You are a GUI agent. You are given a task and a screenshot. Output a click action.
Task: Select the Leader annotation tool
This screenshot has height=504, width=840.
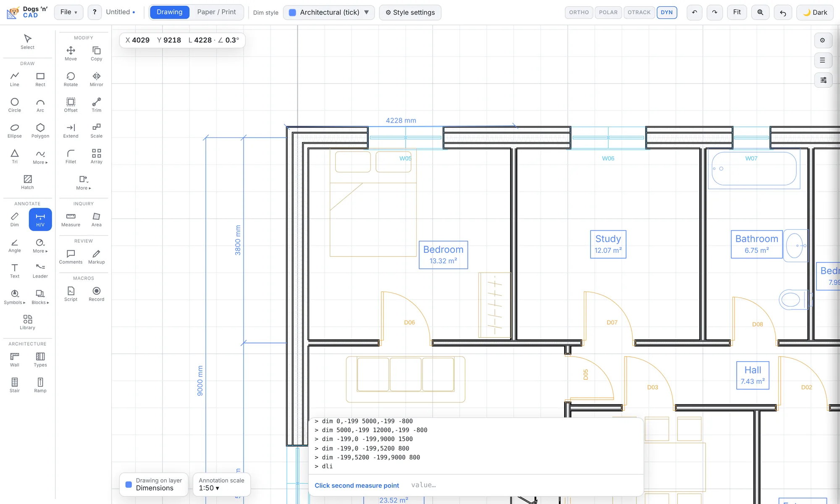pyautogui.click(x=40, y=271)
